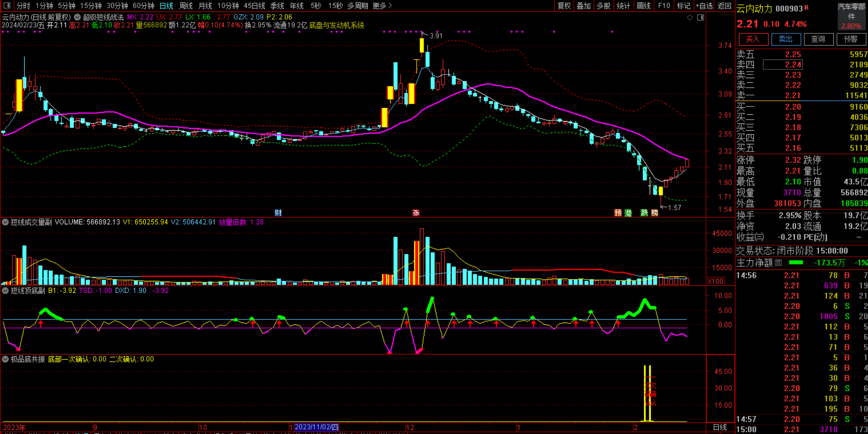Expand the 短线成交量副 indicator menu
This screenshot has width=868, height=434.
pos(5,222)
